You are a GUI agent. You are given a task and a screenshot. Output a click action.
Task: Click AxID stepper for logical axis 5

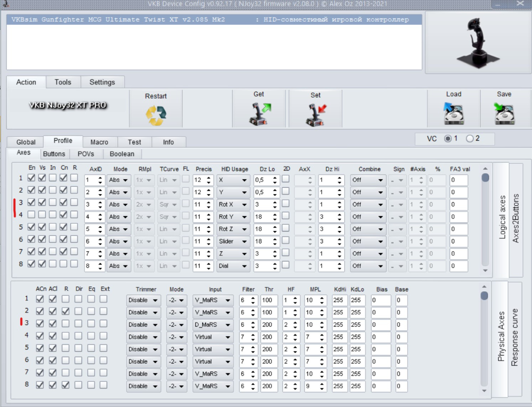[x=100, y=229]
